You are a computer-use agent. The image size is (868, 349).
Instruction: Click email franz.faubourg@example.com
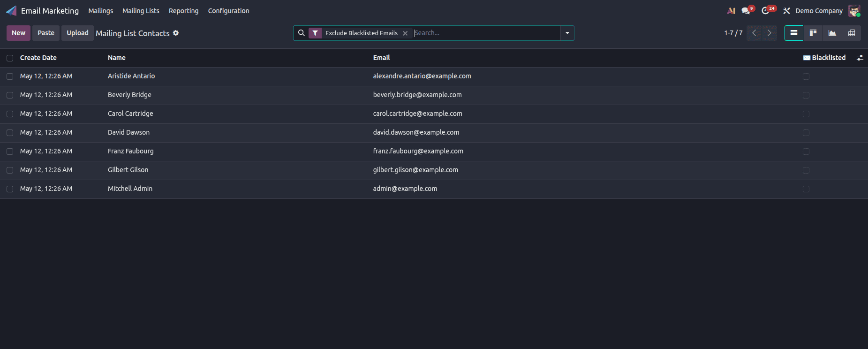[x=418, y=151]
